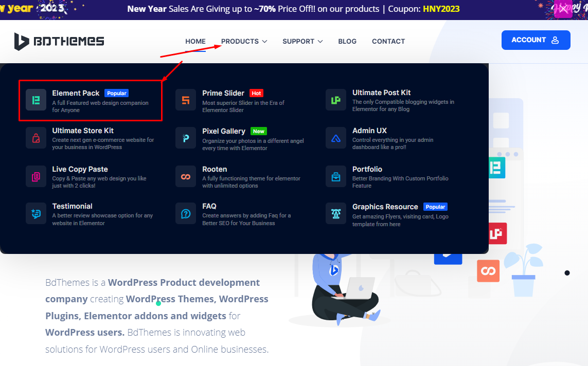Image resolution: width=588 pixels, height=366 pixels.
Task: Select the Prime Slider icon
Action: point(186,100)
